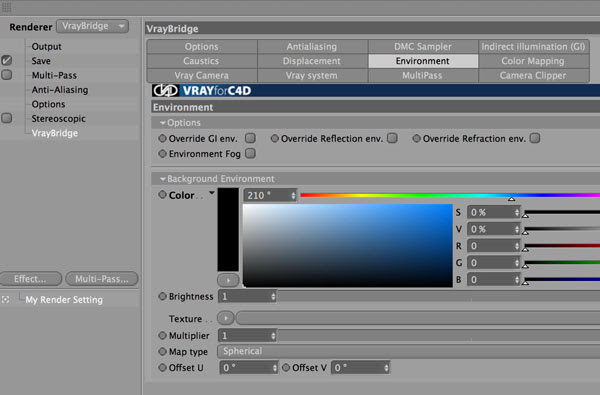
Task: Click the Texture arrow button
Action: coord(225,318)
